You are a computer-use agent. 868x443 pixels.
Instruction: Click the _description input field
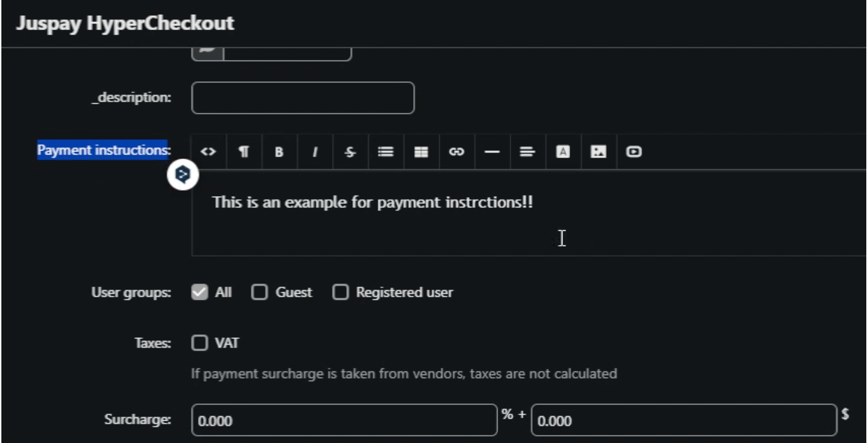tap(303, 98)
